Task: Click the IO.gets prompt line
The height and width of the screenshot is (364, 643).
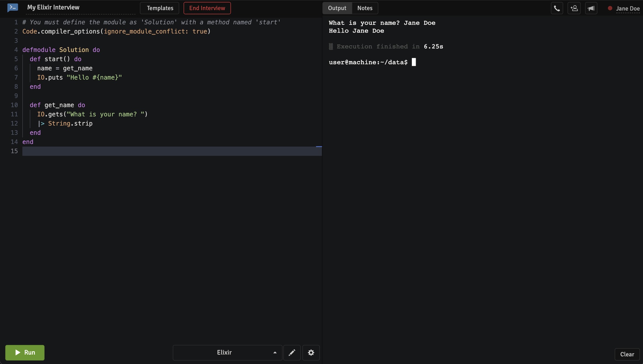Action: coord(92,114)
